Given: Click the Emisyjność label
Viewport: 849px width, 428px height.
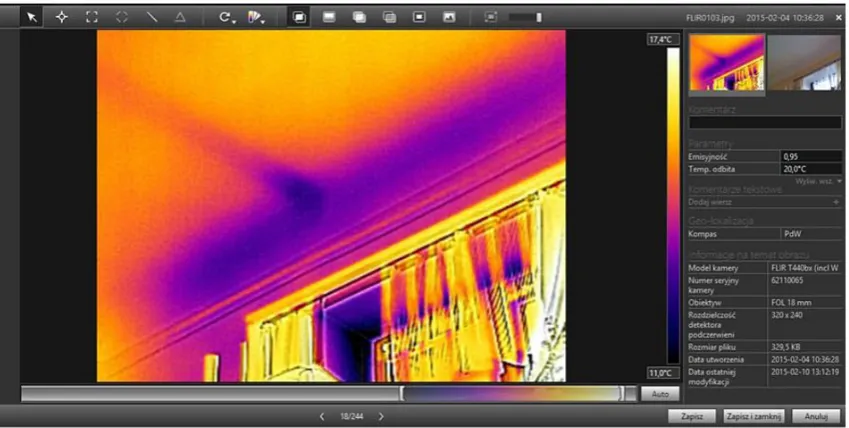Looking at the screenshot, I should click(x=708, y=157).
